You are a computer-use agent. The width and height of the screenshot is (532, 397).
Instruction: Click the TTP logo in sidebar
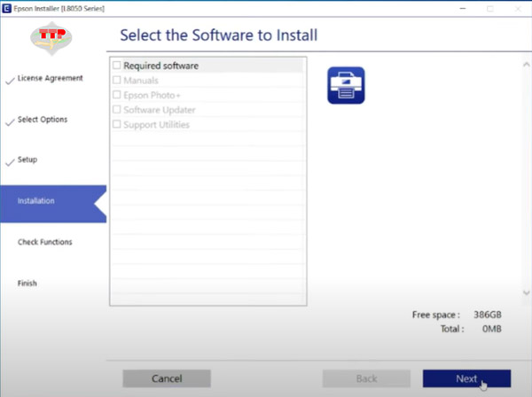51,38
